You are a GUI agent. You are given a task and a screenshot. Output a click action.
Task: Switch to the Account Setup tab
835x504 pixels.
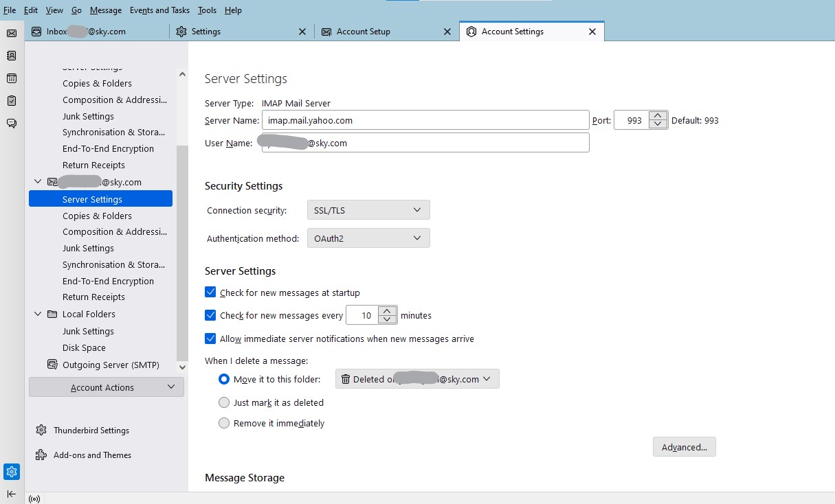pyautogui.click(x=363, y=32)
